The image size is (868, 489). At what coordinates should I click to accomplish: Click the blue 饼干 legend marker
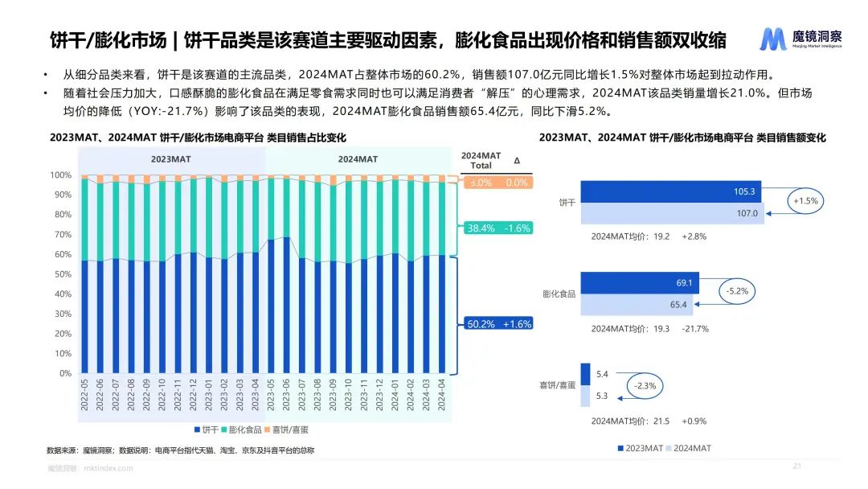197,430
